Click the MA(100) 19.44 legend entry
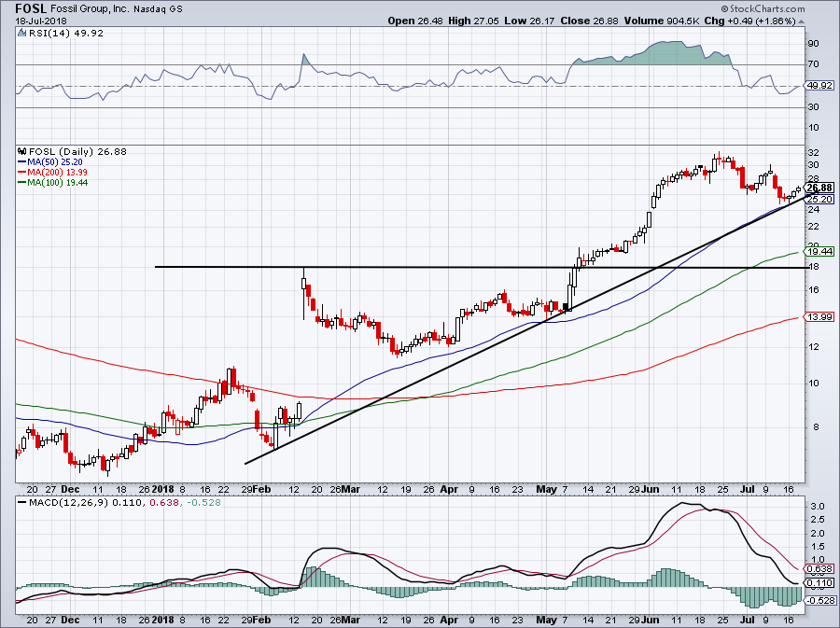 point(52,182)
